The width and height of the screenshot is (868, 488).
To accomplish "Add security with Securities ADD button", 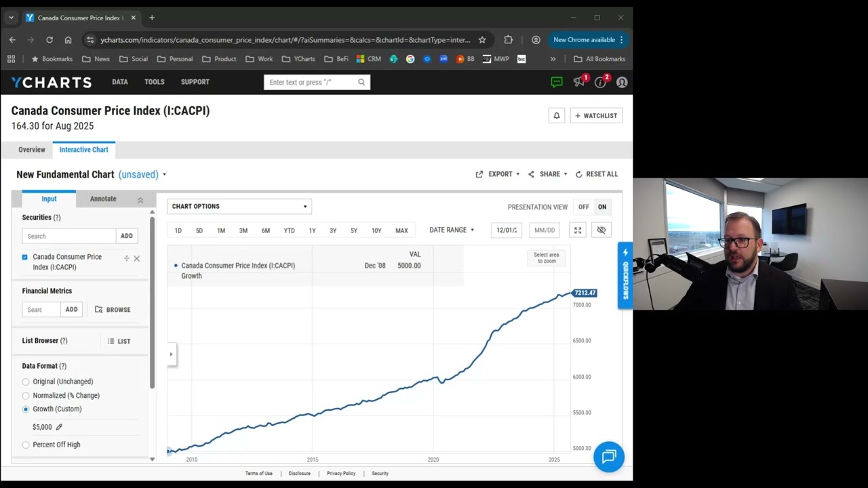I will (x=127, y=236).
